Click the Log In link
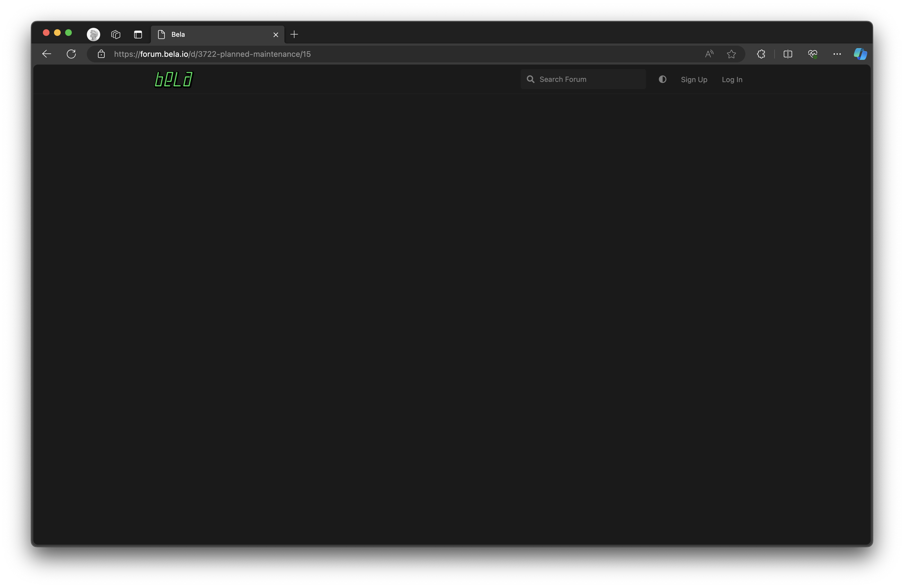This screenshot has height=588, width=904. click(x=731, y=80)
